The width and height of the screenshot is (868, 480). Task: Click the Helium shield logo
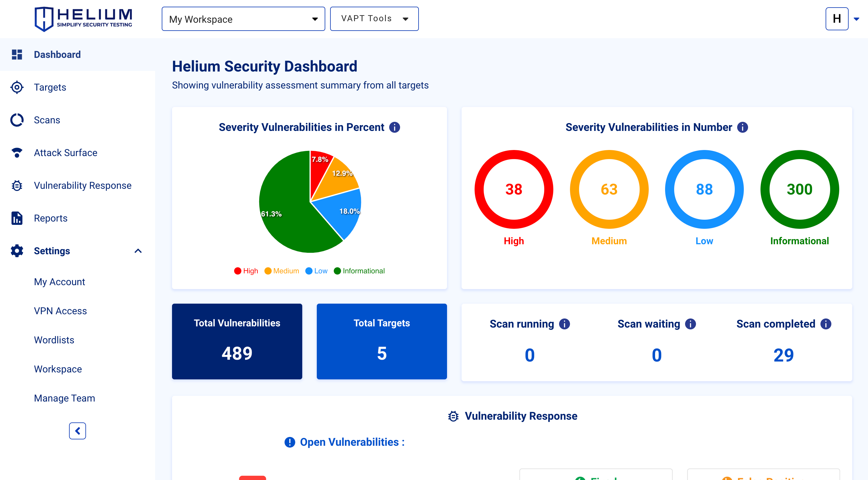click(x=44, y=19)
